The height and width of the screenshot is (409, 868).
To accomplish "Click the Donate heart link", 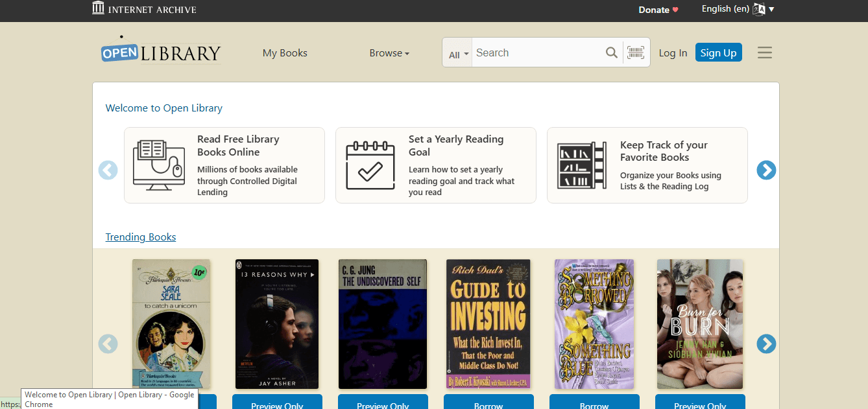I will [x=658, y=10].
